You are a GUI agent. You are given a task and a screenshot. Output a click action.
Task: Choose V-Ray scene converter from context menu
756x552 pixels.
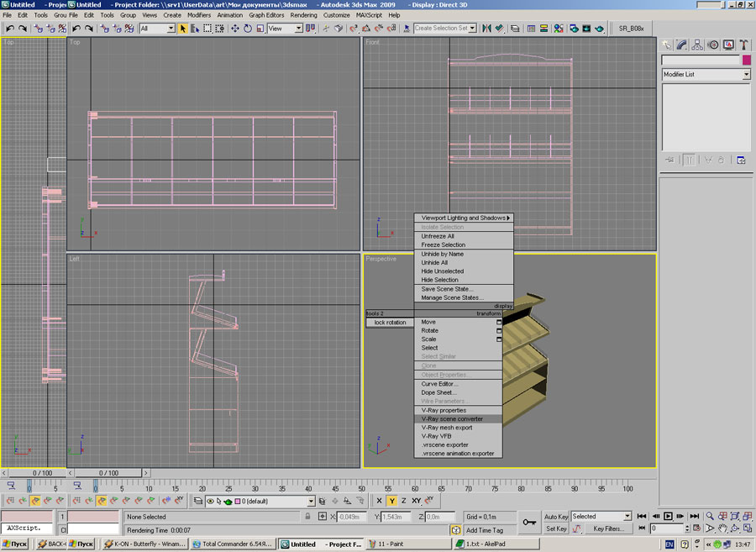tap(459, 419)
